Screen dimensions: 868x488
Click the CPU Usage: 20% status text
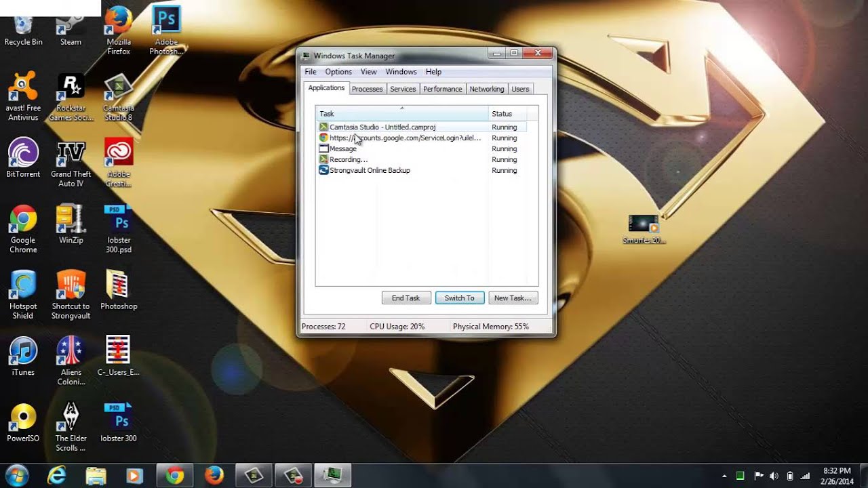click(397, 326)
